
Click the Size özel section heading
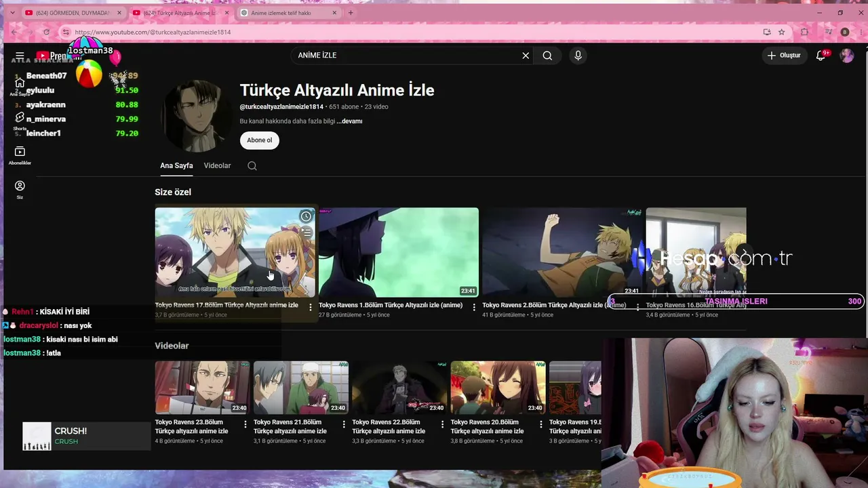coord(173,192)
